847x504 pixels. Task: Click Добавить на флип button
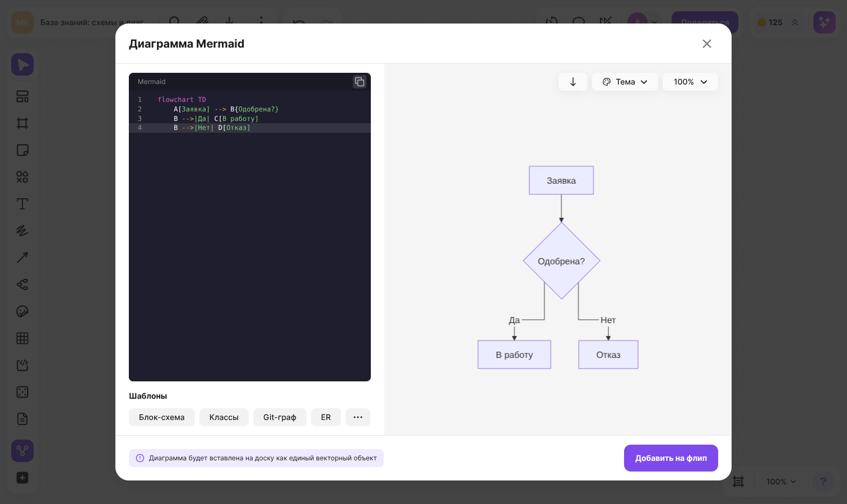pyautogui.click(x=671, y=458)
